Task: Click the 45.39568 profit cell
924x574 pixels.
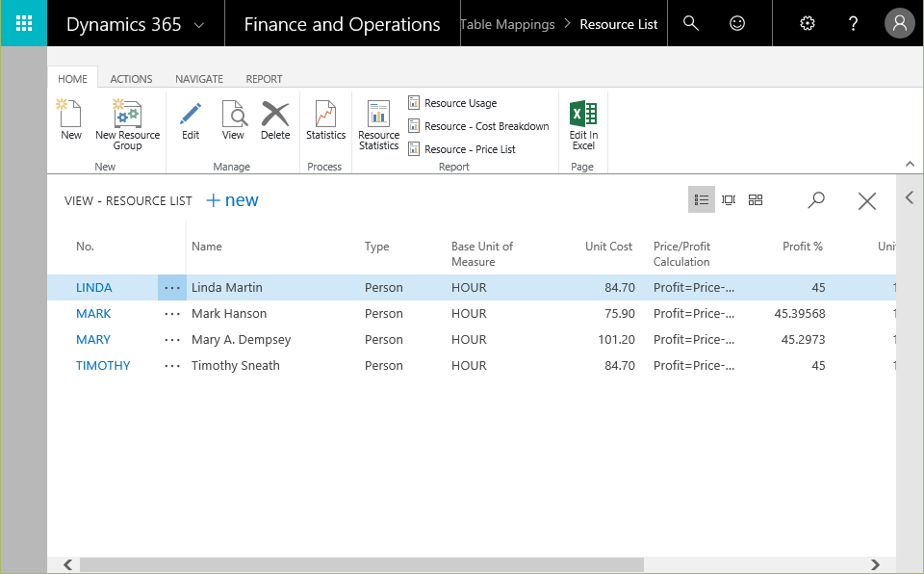Action: click(800, 313)
